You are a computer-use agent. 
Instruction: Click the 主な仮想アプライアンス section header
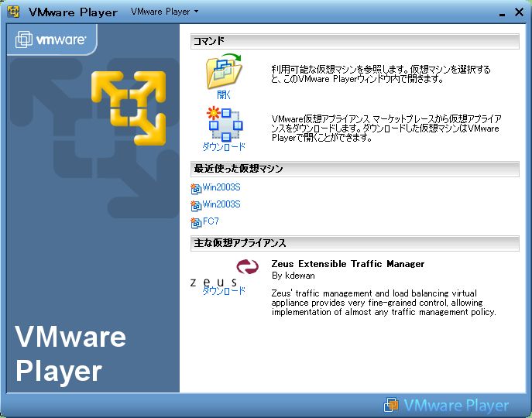point(355,243)
